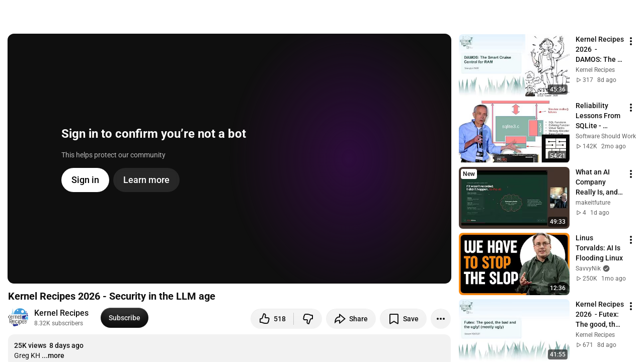
Task: Open the 49:33 AI Company thumbnail
Action: point(514,198)
